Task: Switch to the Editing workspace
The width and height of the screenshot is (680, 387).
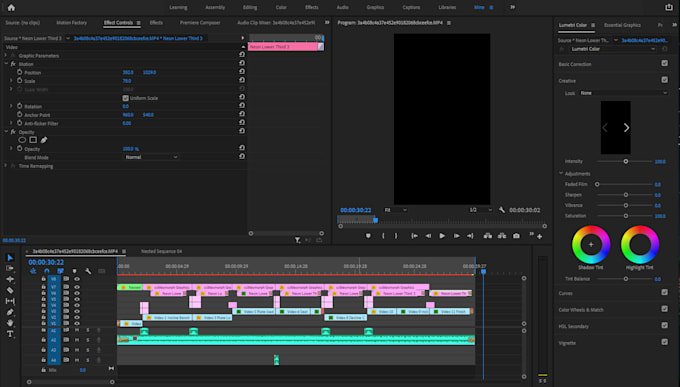Action: coord(250,7)
